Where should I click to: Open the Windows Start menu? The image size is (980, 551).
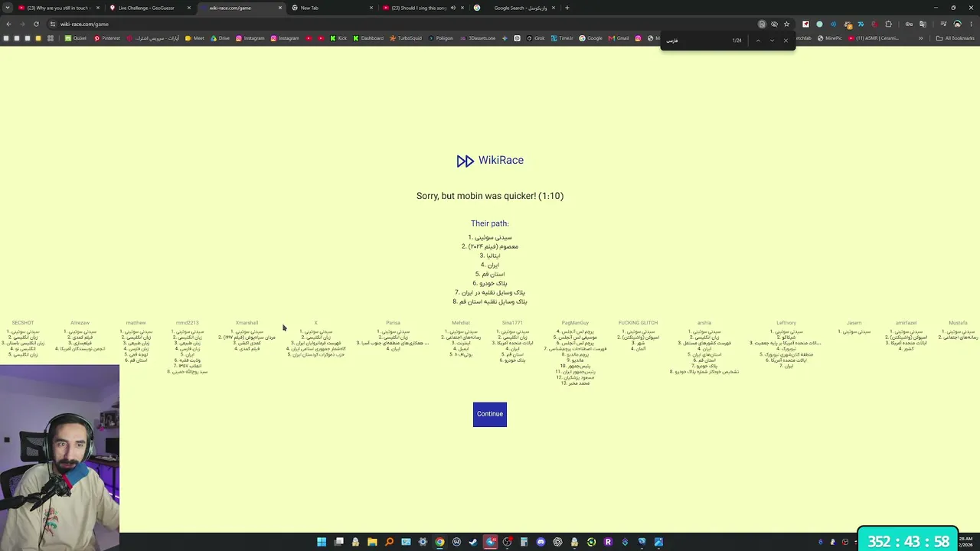[x=322, y=542]
